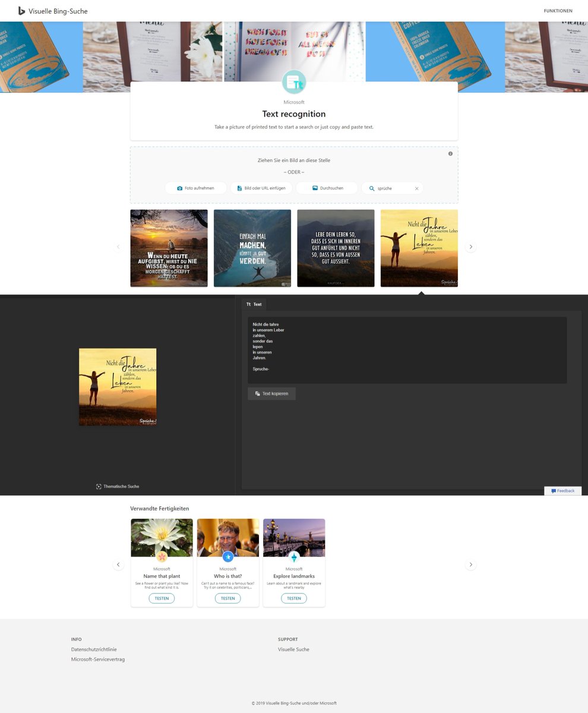Click Bild oder URL einfügen button

pyautogui.click(x=261, y=188)
